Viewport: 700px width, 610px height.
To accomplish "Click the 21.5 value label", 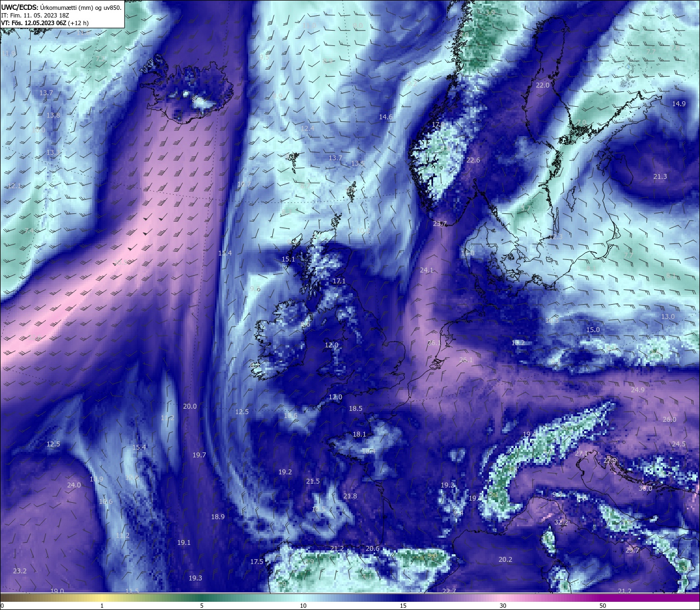I will 313,481.
